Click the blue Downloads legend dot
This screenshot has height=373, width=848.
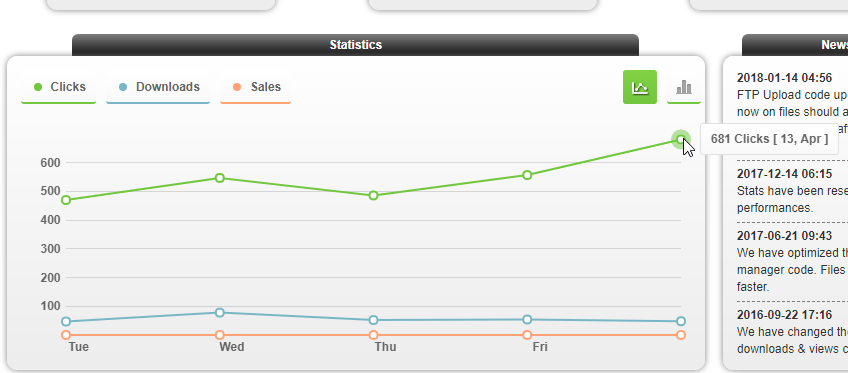coord(123,87)
